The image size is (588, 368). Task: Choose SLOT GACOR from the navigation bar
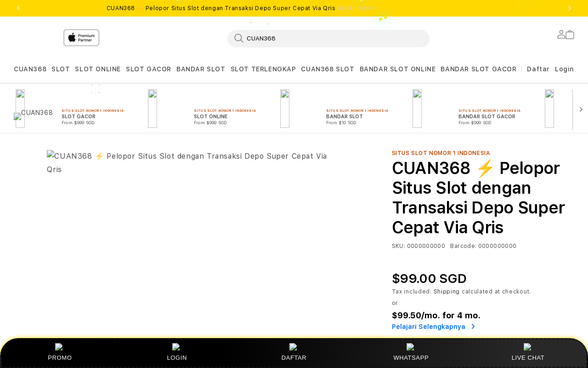pyautogui.click(x=148, y=69)
